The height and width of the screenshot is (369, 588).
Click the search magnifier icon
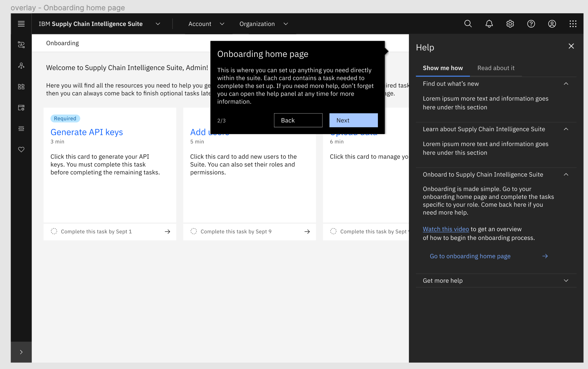(468, 24)
